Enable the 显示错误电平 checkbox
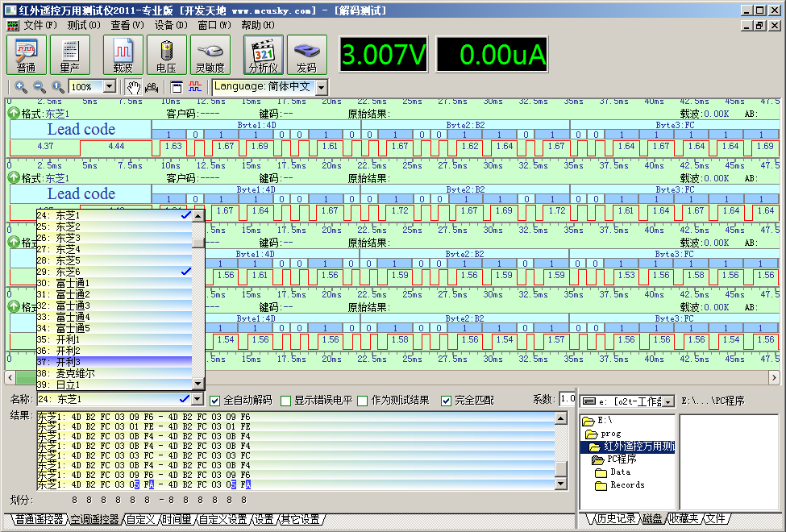This screenshot has height=532, width=786. tap(285, 401)
